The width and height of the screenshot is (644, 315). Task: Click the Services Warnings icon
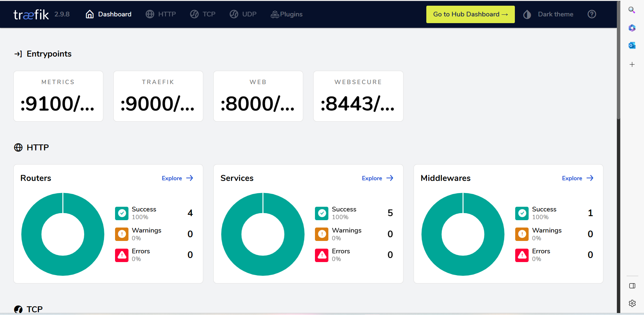point(322,234)
